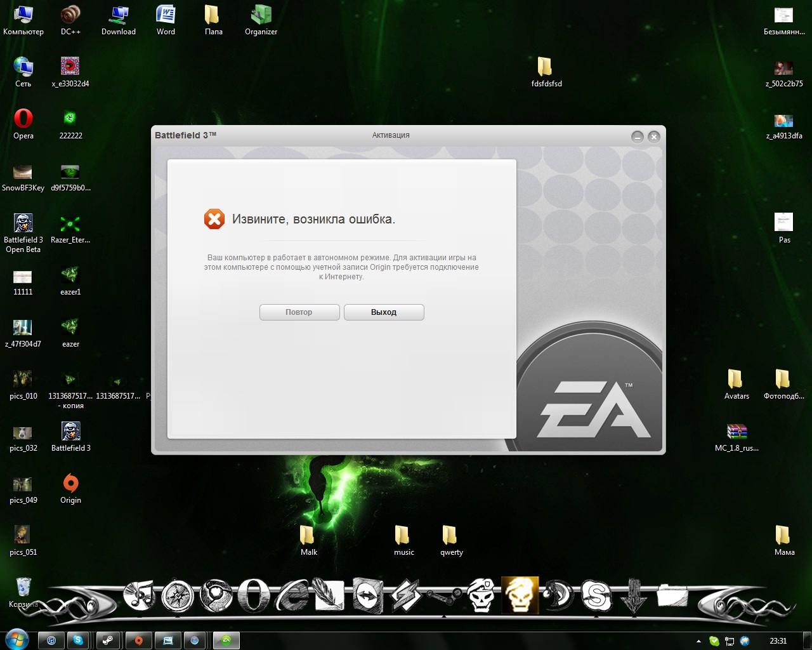Viewport: 812px width, 650px height.
Task: Open the Компьютер desktop icon
Action: pyautogui.click(x=23, y=20)
